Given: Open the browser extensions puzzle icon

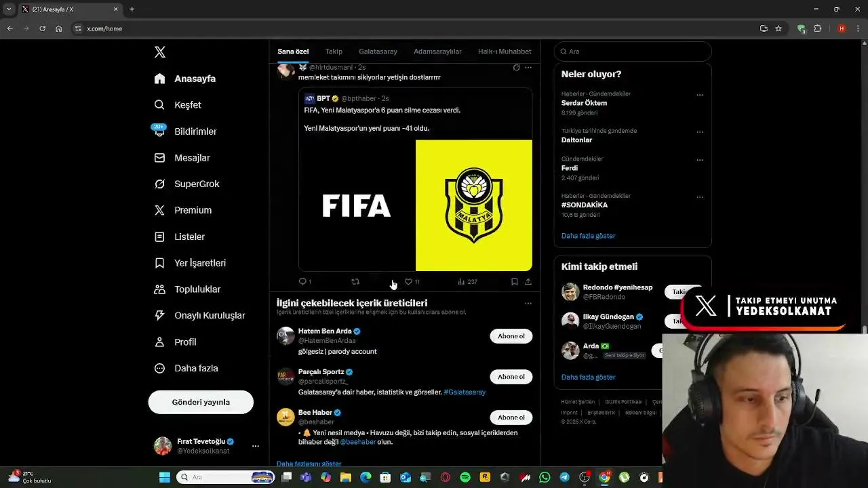Looking at the screenshot, I should (817, 28).
